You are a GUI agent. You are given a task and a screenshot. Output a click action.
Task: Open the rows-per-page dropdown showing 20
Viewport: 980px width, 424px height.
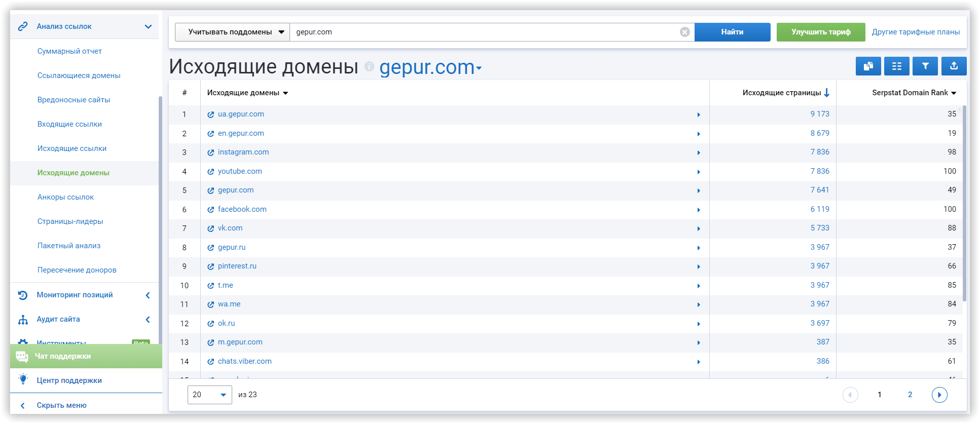tap(209, 395)
